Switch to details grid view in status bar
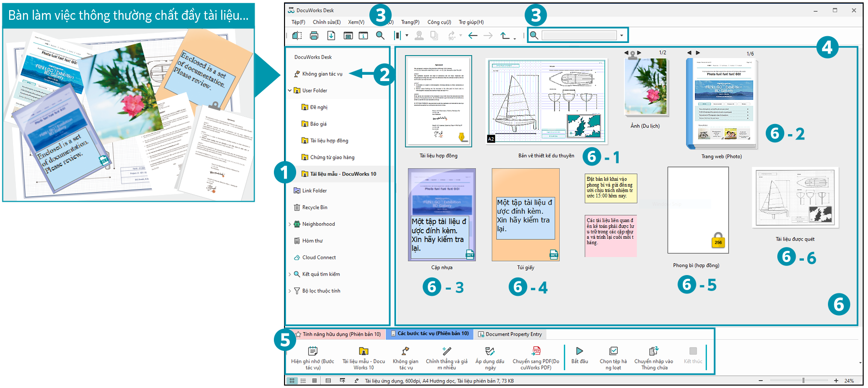The height and width of the screenshot is (388, 868). [314, 381]
